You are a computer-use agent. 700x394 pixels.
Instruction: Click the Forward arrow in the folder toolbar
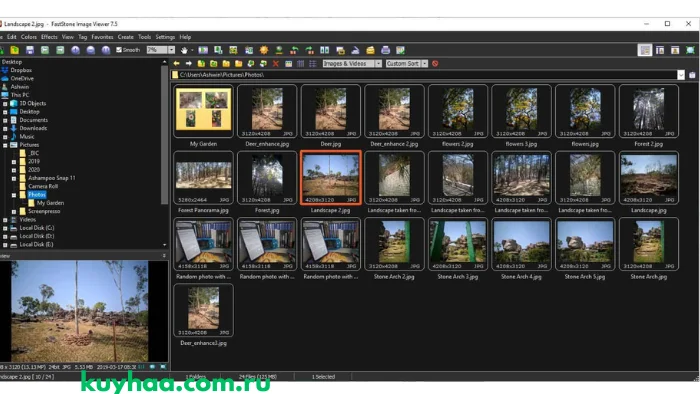pos(189,64)
